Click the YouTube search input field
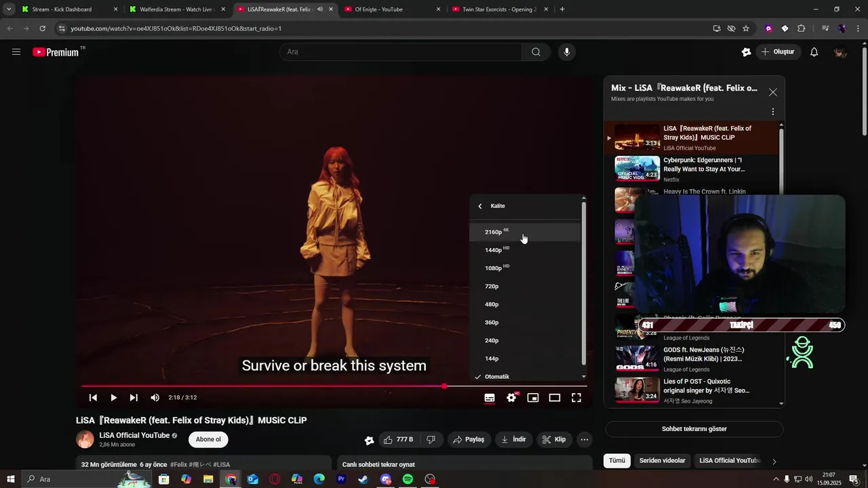 [x=401, y=52]
